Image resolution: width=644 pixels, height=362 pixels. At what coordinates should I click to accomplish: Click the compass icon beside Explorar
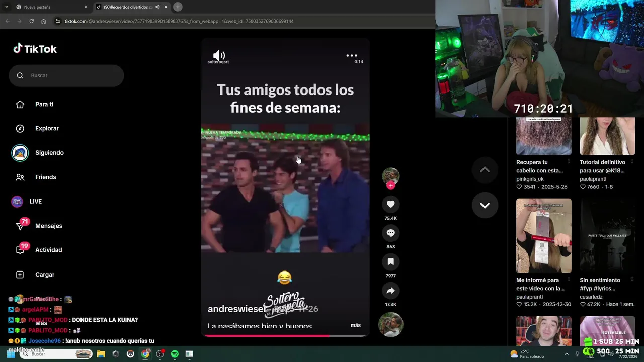[x=20, y=128]
